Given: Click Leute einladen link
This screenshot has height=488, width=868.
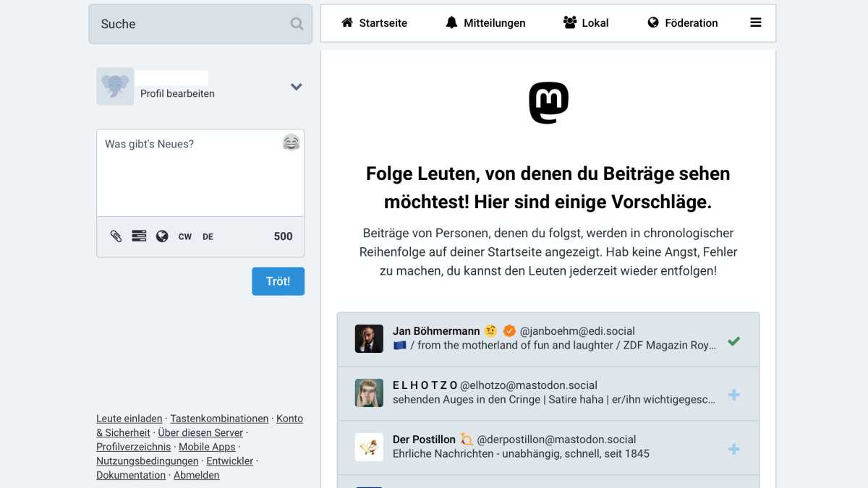Looking at the screenshot, I should click(x=129, y=419).
